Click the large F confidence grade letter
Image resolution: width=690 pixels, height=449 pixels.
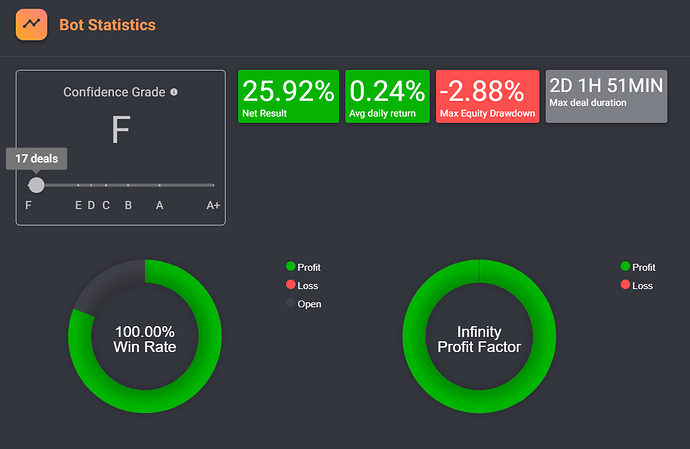[121, 129]
